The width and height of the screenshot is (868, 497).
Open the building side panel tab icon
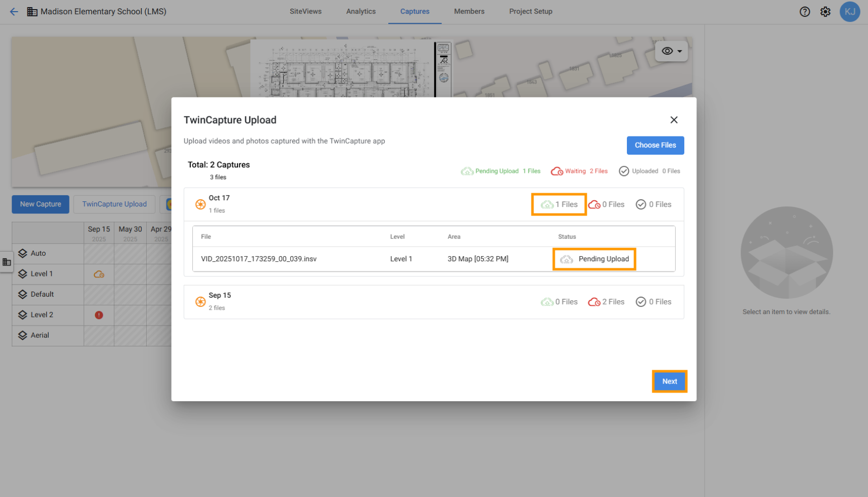pyautogui.click(x=7, y=262)
